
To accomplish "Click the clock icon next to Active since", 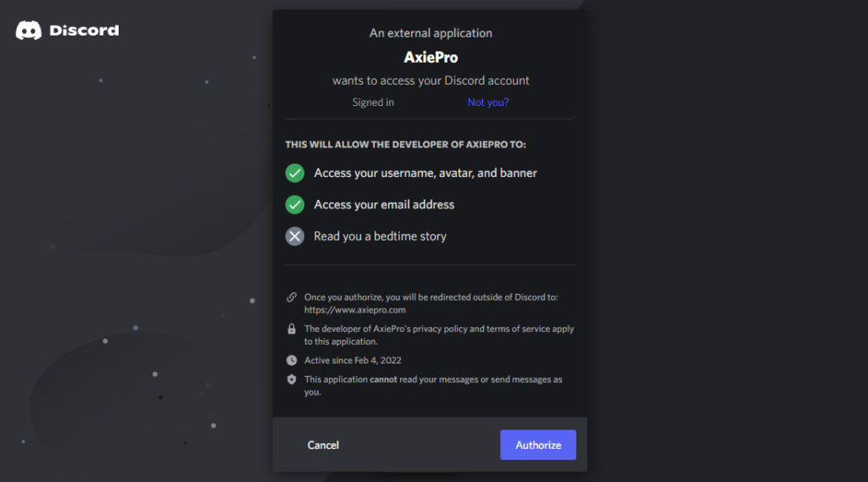I will pos(292,360).
